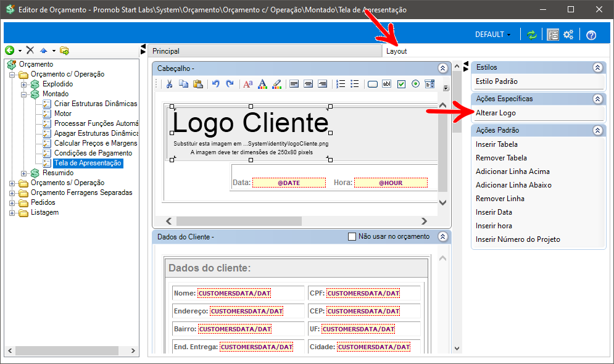
Task: Click the Paste clipboard icon
Action: (x=198, y=84)
